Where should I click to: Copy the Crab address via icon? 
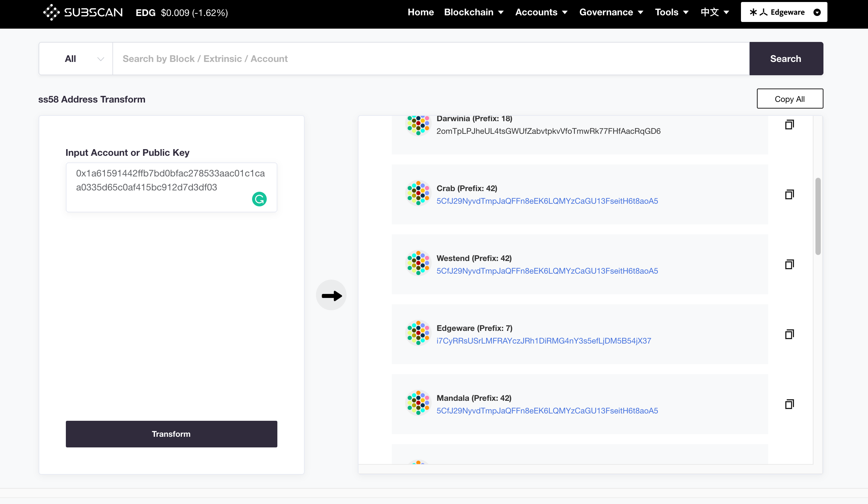(x=789, y=194)
